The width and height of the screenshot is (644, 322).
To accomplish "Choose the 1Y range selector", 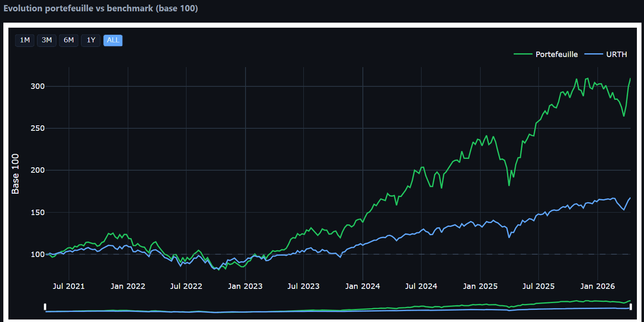I will (91, 40).
